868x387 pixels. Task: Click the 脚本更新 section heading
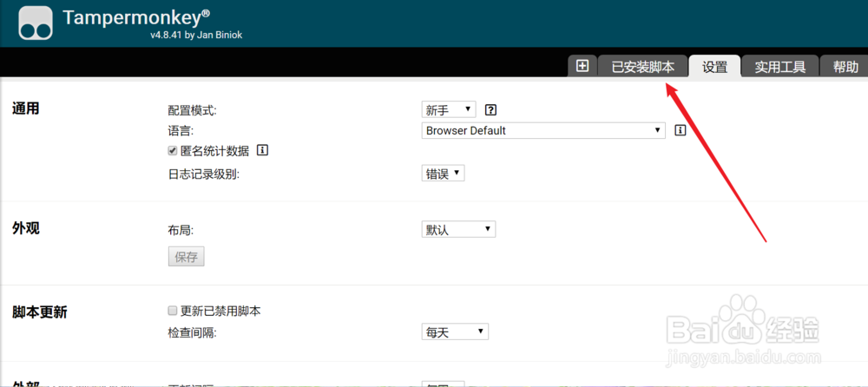click(39, 312)
